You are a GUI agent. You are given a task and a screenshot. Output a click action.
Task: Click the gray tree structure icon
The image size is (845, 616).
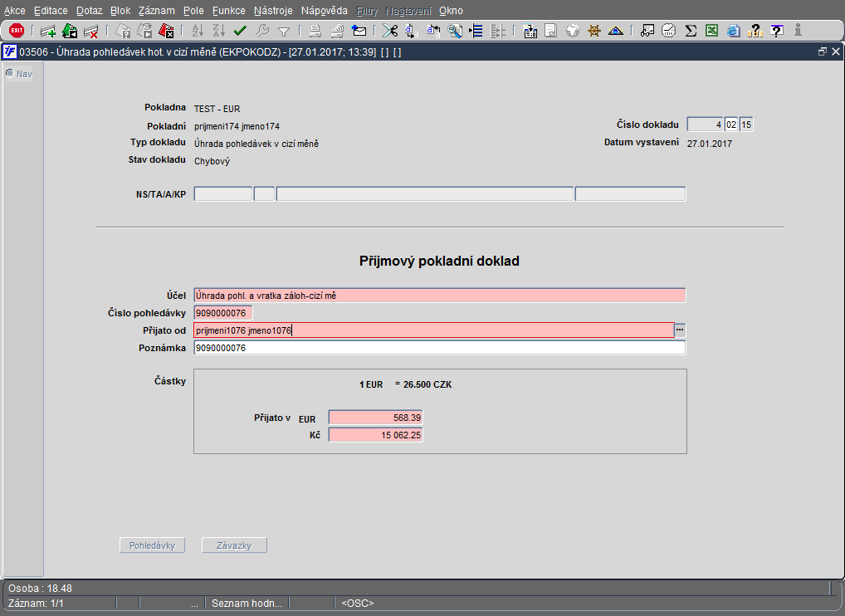click(x=498, y=32)
